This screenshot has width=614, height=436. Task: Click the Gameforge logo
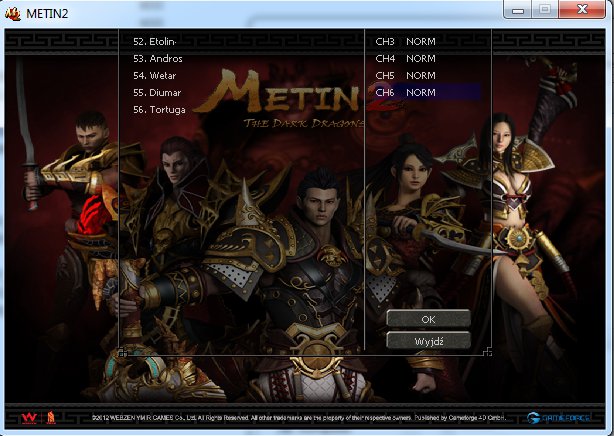pos(558,418)
